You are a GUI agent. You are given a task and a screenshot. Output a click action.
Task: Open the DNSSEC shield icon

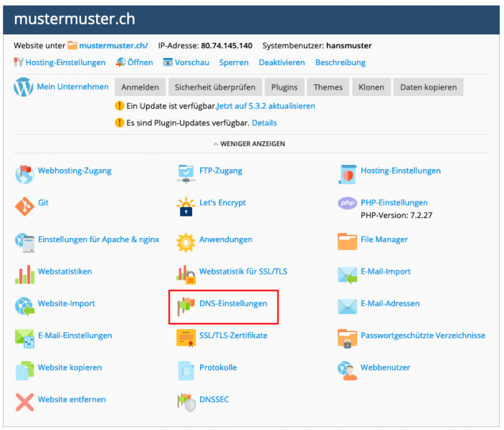(186, 401)
